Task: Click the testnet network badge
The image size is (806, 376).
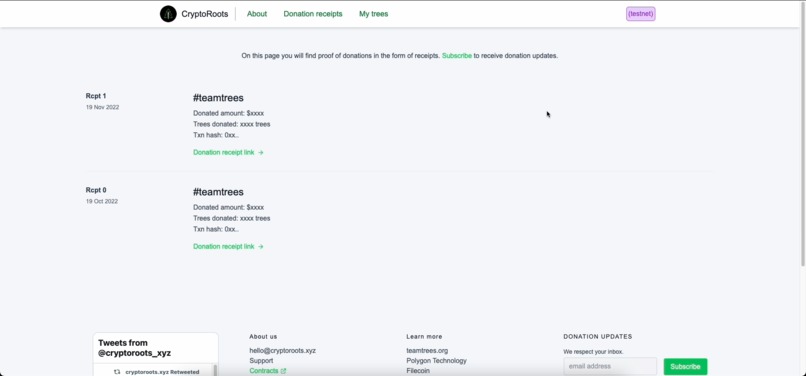Action: pyautogui.click(x=640, y=14)
